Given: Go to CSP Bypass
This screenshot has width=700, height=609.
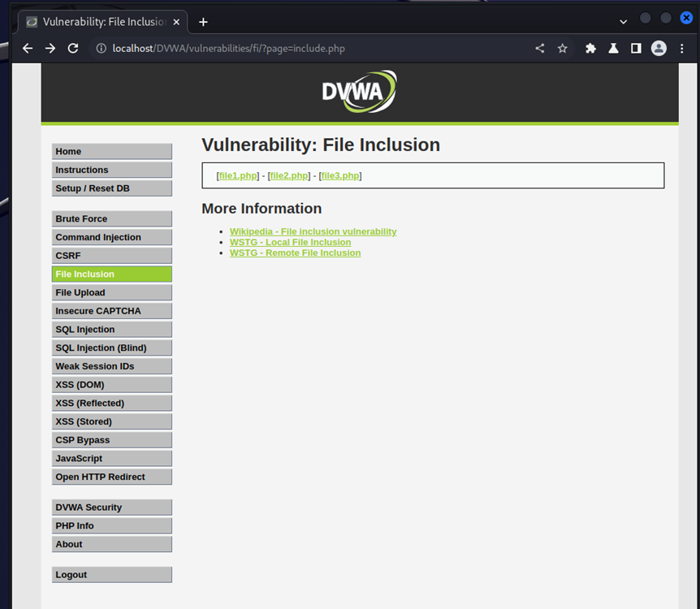Looking at the screenshot, I should [x=111, y=440].
